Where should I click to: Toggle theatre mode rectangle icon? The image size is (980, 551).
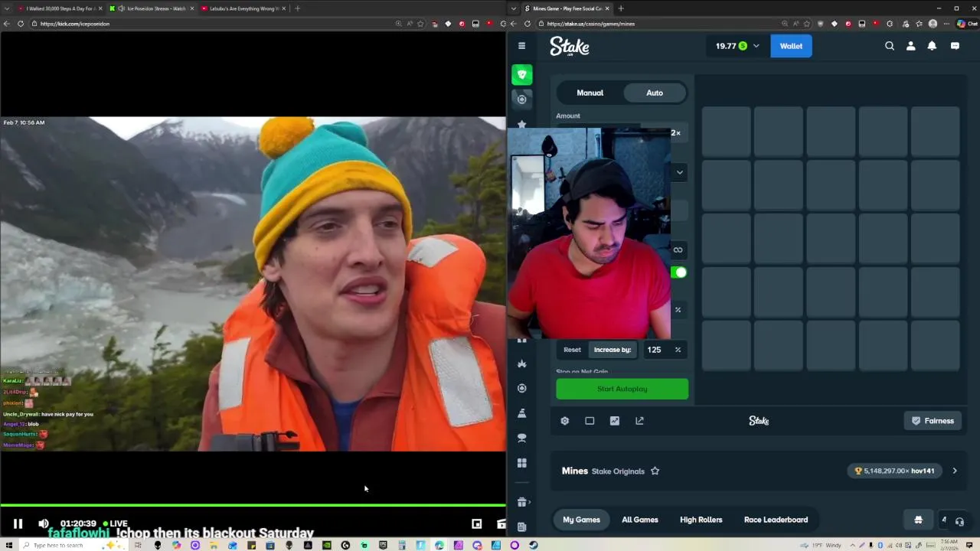point(590,421)
